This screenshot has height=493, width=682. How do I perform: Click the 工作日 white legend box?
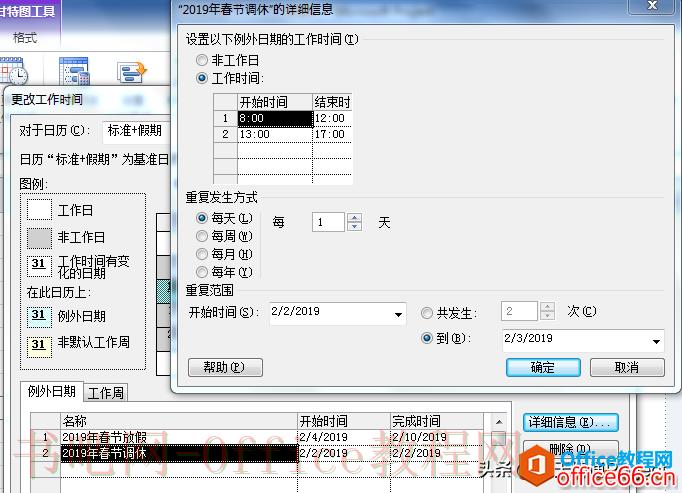pyautogui.click(x=39, y=210)
